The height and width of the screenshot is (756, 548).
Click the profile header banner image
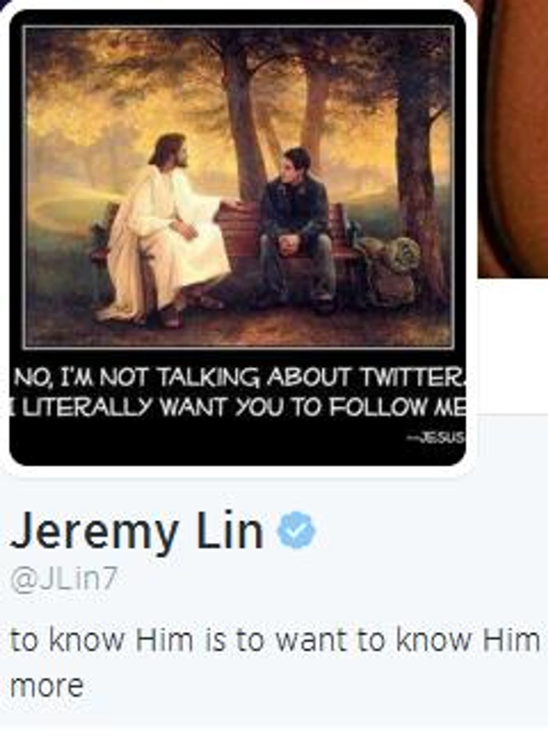513,139
